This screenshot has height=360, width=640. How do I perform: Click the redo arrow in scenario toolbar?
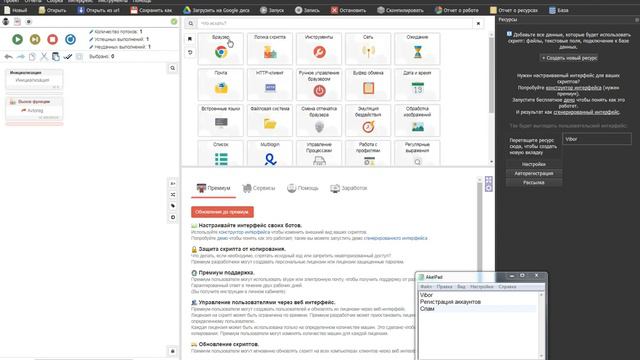click(x=20, y=56)
